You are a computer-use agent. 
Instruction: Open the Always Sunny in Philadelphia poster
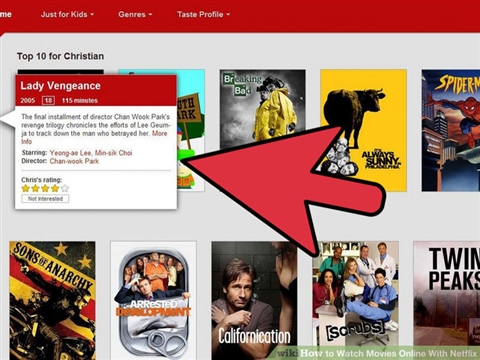point(363,130)
